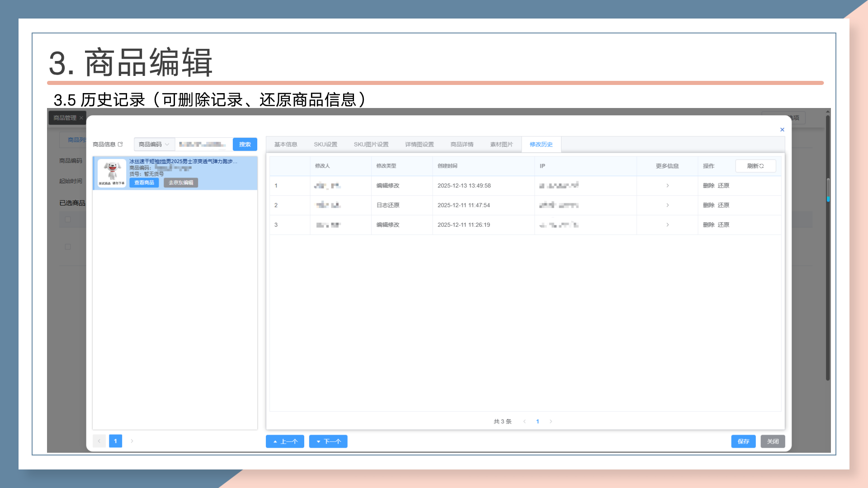This screenshot has height=488, width=868.
Task: Tick the second checkbox in background list
Action: click(x=68, y=247)
